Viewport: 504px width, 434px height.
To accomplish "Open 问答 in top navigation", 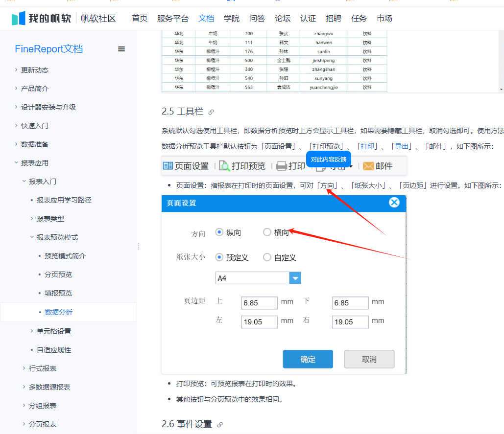I will click(x=257, y=18).
